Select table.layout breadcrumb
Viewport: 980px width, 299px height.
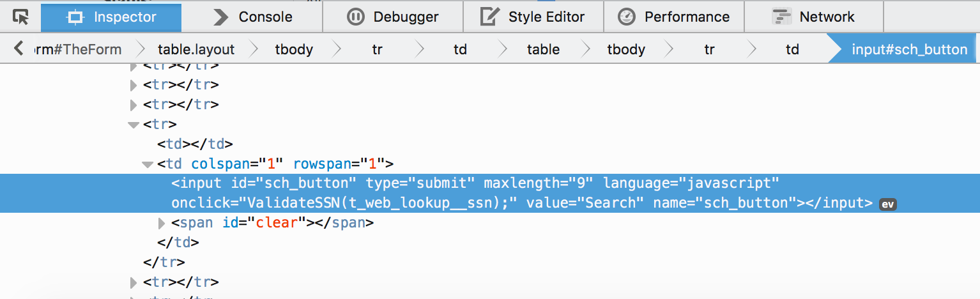[x=196, y=49]
